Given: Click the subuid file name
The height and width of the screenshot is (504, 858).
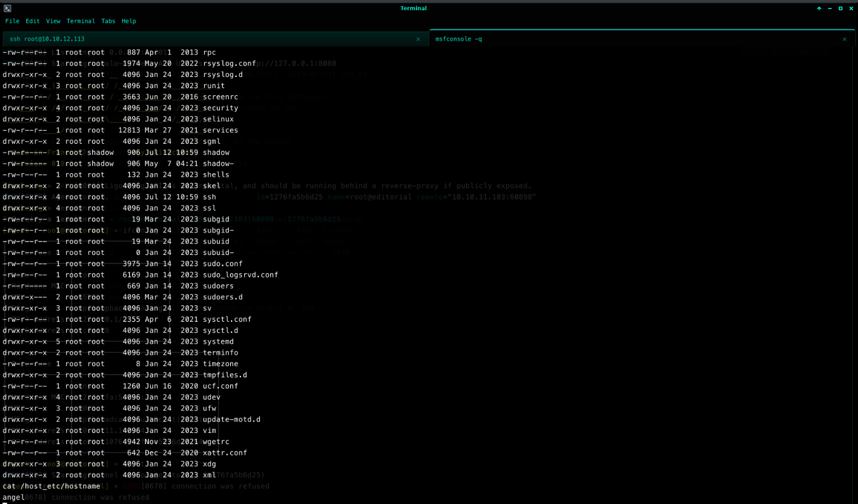Looking at the screenshot, I should 216,242.
